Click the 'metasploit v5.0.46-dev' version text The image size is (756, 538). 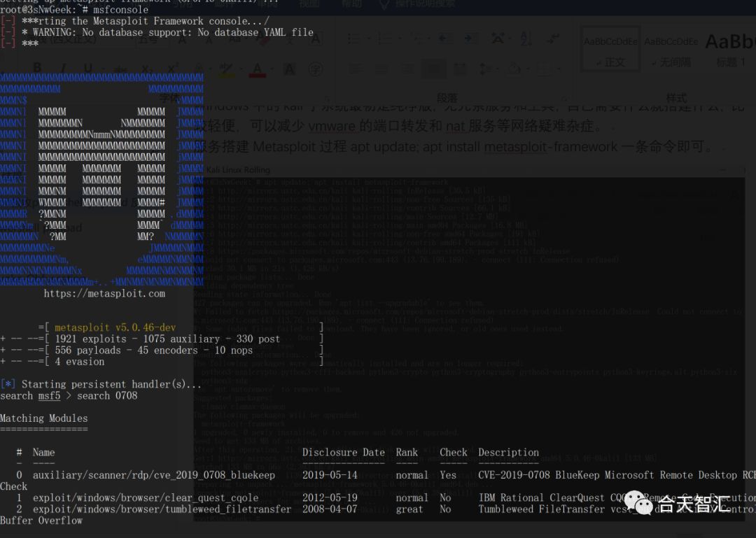point(115,328)
